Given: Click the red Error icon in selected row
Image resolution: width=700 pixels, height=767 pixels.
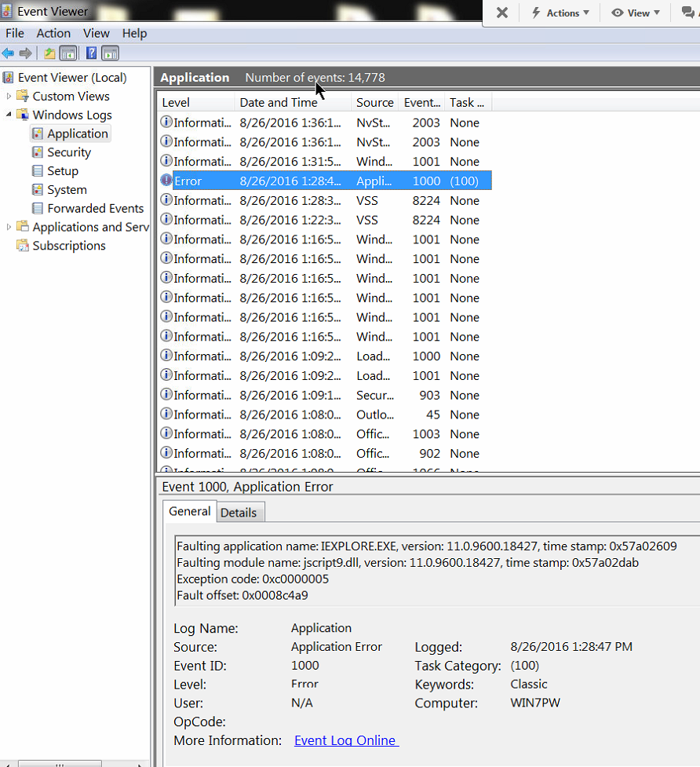Looking at the screenshot, I should (166, 181).
